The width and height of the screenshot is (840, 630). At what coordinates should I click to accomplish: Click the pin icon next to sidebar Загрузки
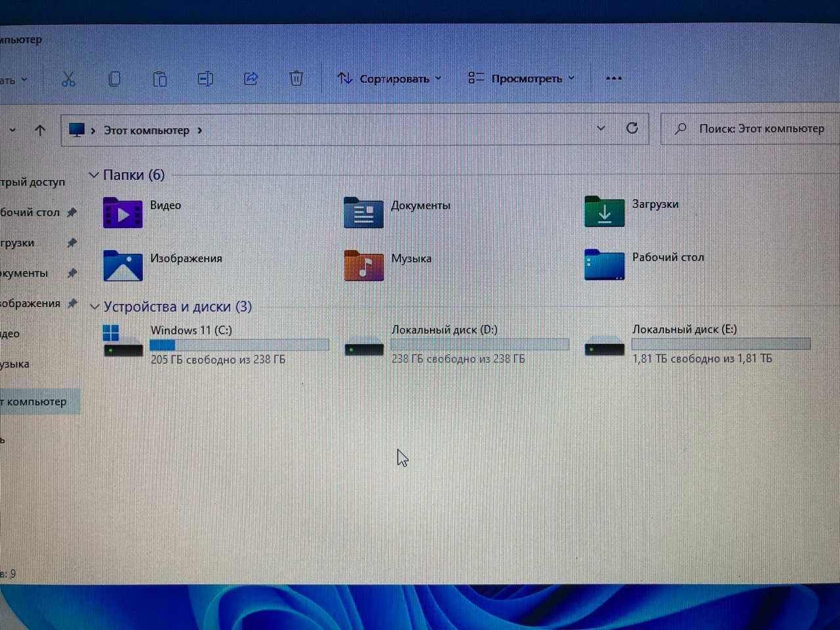[72, 243]
